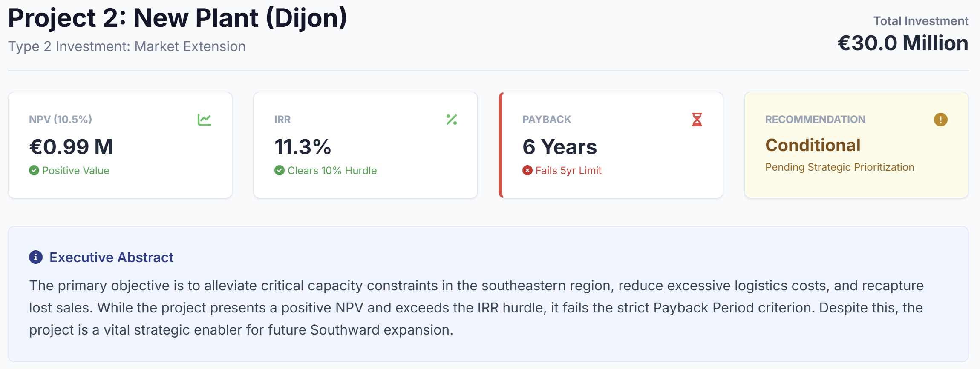Click the IRR percent icon
The image size is (980, 369).
pos(452,120)
